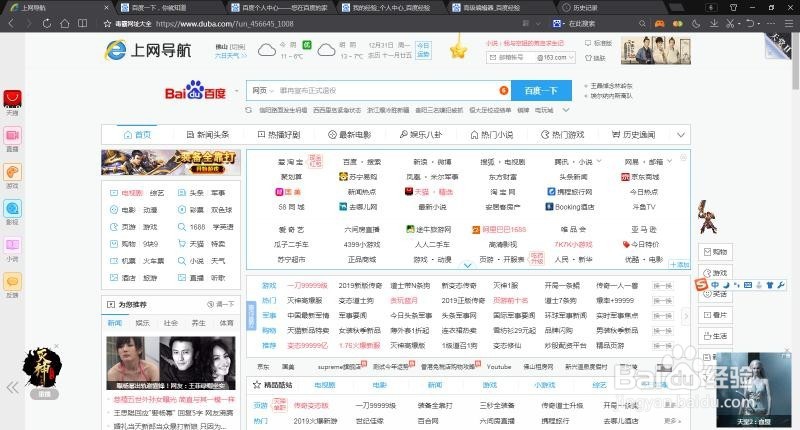Open the pink live video sidebar icon

pos(12,135)
